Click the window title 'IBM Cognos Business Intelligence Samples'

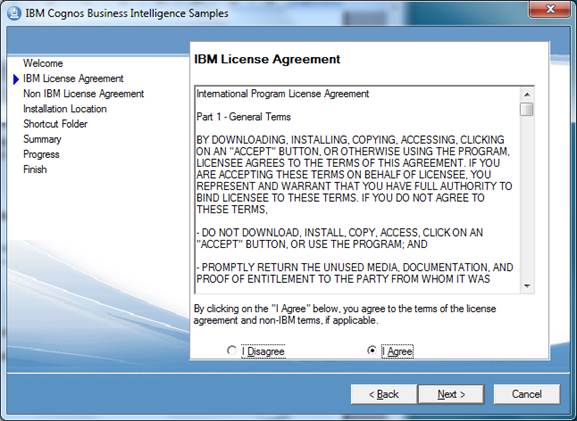[127, 13]
